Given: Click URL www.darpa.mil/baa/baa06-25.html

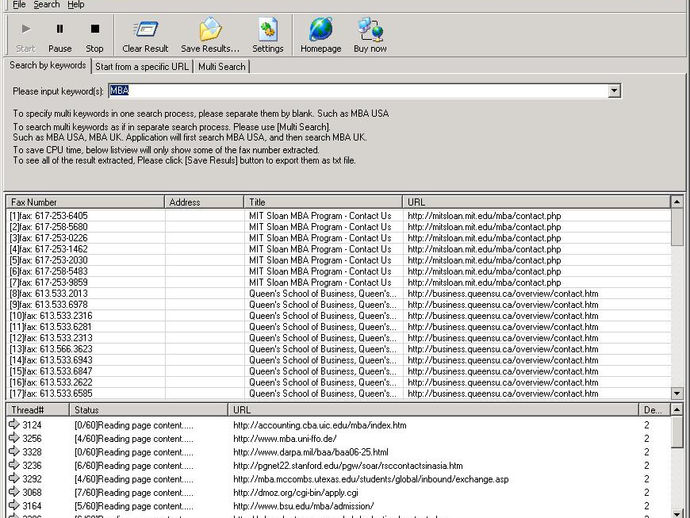Looking at the screenshot, I should pos(311,452).
